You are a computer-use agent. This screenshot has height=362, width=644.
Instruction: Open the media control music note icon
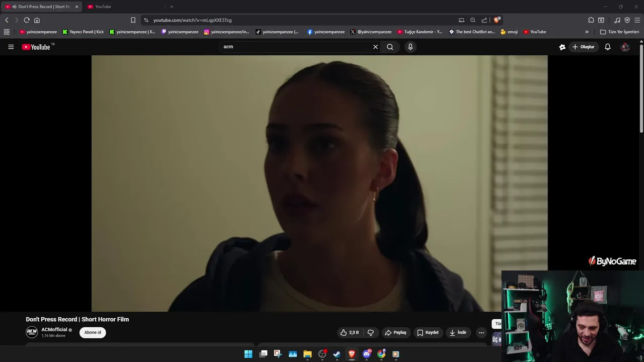617,20
